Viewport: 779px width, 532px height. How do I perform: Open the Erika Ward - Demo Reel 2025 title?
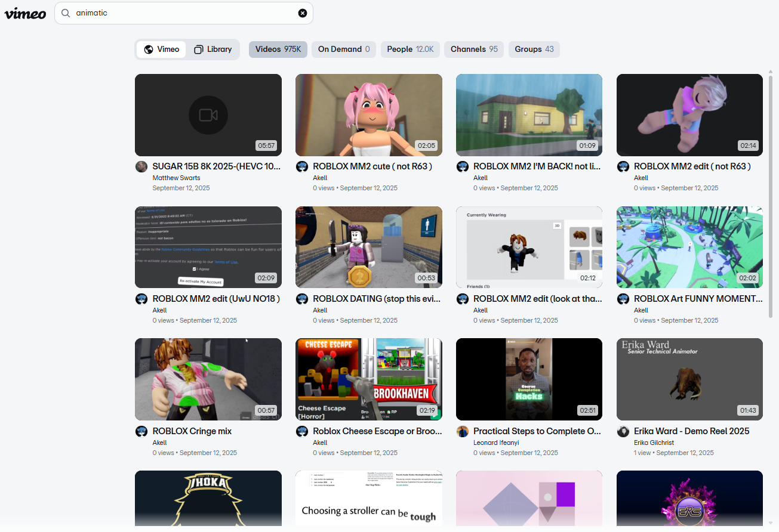692,431
